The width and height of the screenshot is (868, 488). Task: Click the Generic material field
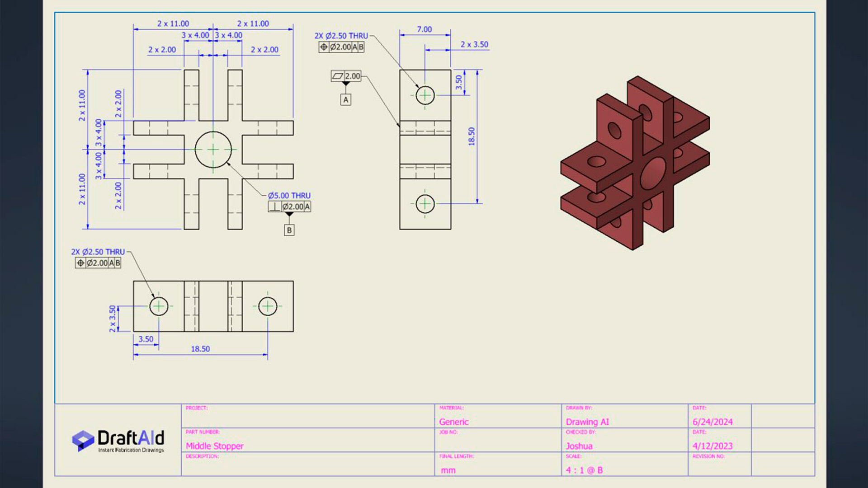(x=453, y=422)
